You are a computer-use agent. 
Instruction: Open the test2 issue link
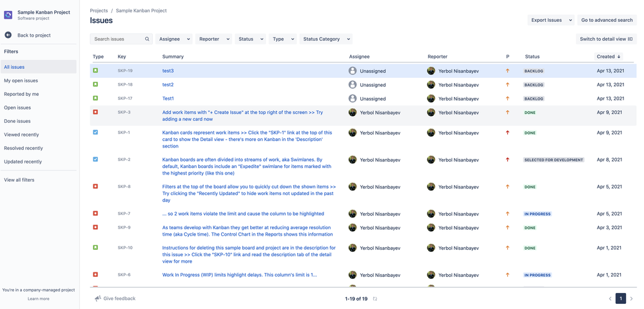168,84
